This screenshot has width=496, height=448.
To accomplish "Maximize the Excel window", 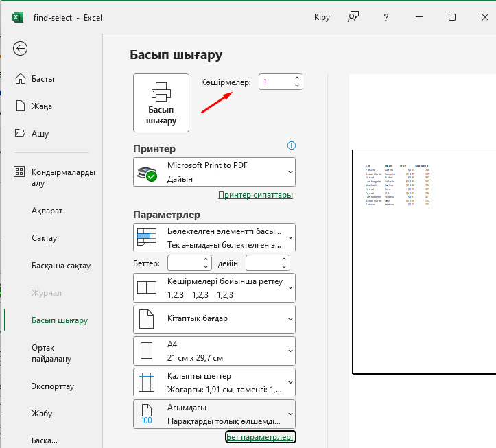I will tap(452, 17).
